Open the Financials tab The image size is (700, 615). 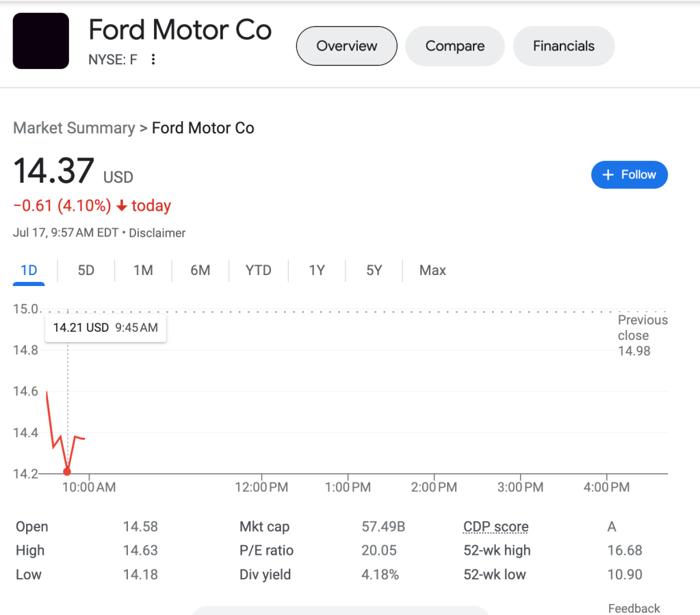pos(563,46)
